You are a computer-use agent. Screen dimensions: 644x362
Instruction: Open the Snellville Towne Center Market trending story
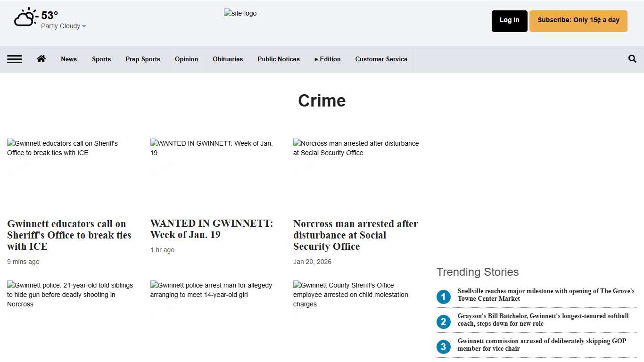coord(545,295)
